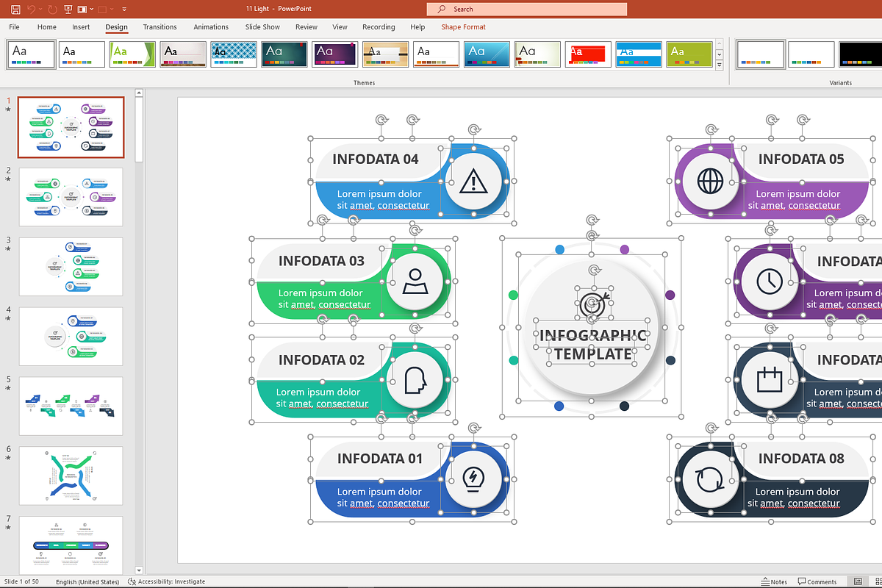882x588 pixels.
Task: Click the globe icon in INFODATA 05
Action: [x=710, y=180]
